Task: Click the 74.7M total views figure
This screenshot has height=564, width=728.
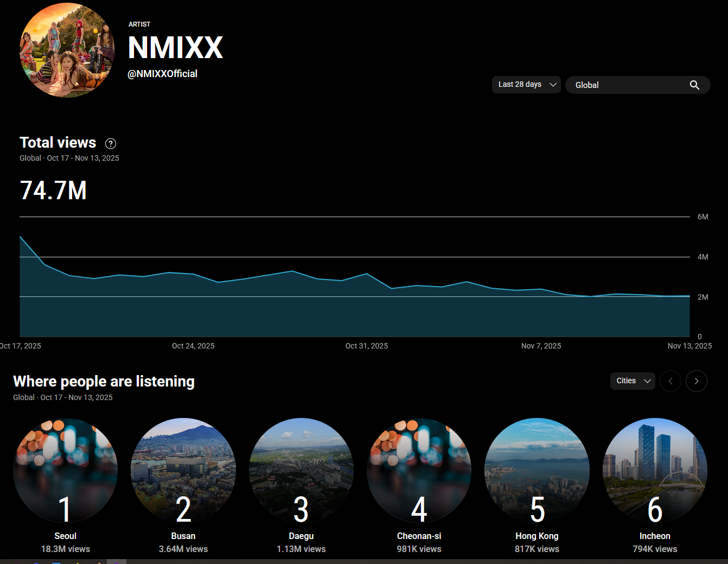Action: [x=53, y=191]
